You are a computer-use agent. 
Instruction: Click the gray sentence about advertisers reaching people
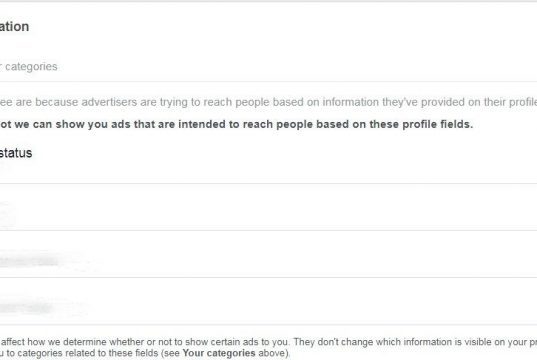(x=268, y=102)
